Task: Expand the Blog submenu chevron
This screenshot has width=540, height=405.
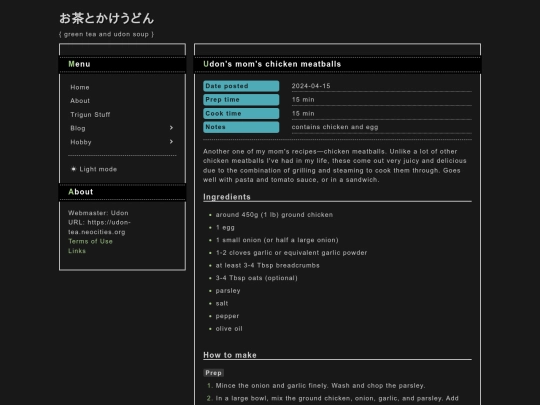Action: tap(171, 128)
